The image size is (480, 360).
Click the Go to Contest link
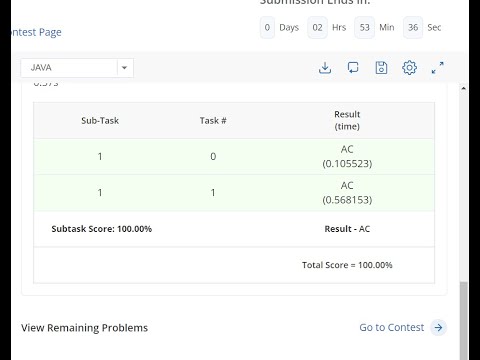point(392,327)
